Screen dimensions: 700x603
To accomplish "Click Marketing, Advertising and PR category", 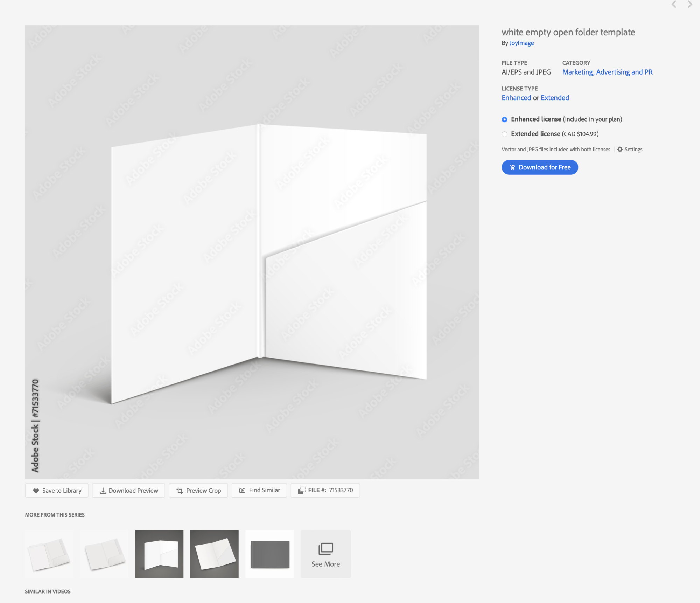I will 607,72.
